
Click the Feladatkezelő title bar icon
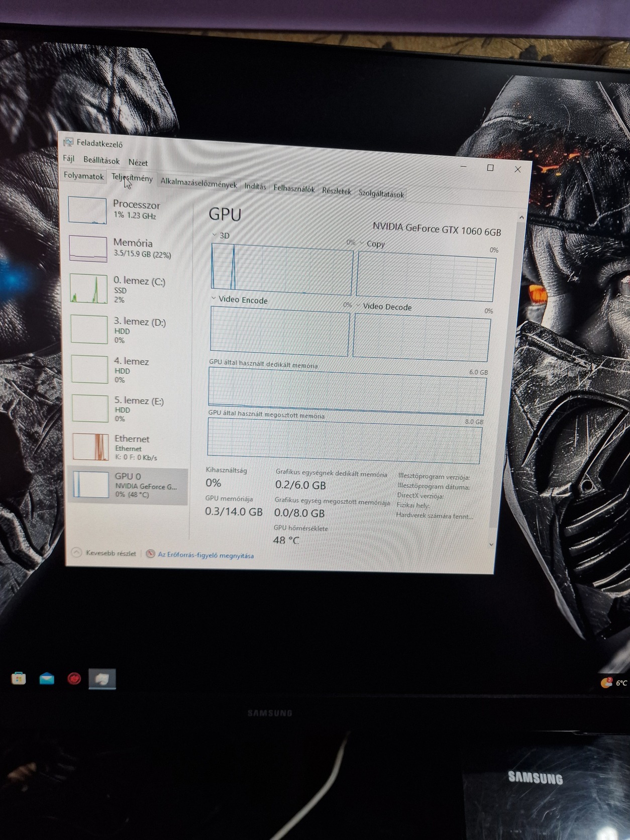pyautogui.click(x=68, y=143)
